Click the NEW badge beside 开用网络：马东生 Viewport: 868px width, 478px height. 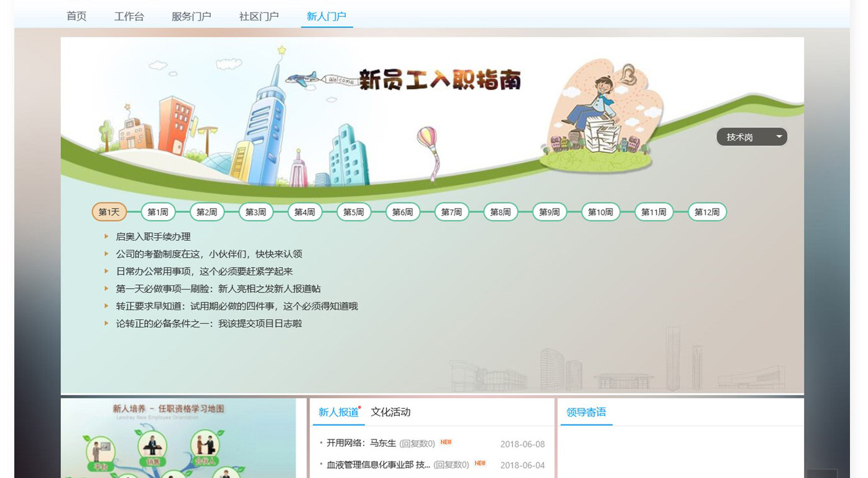[x=446, y=443]
